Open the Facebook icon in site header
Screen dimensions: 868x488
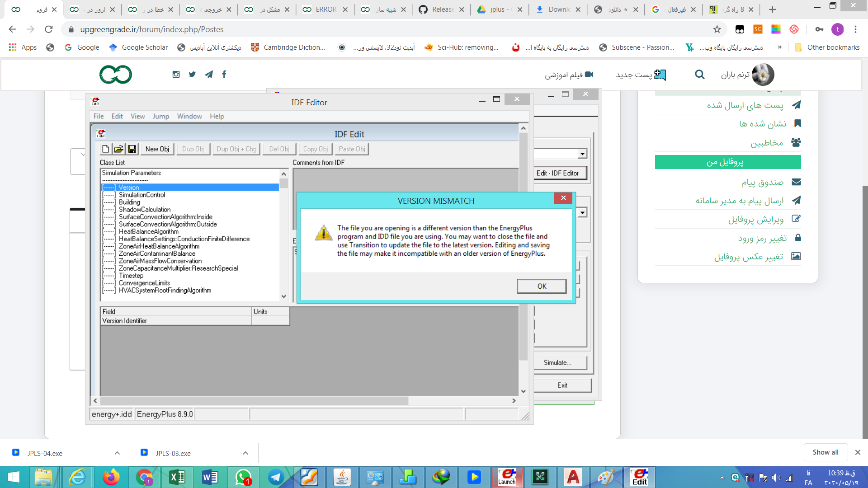pyautogui.click(x=224, y=74)
